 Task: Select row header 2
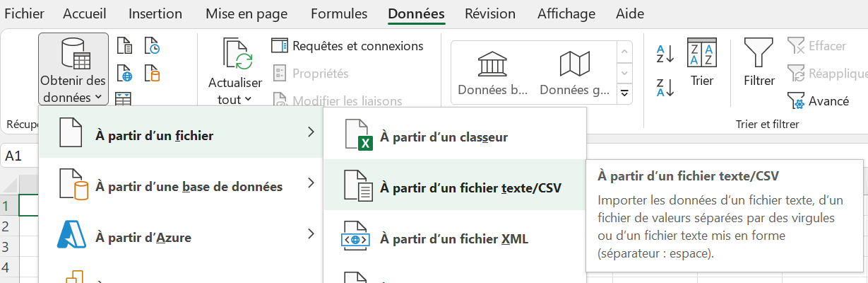(x=9, y=226)
